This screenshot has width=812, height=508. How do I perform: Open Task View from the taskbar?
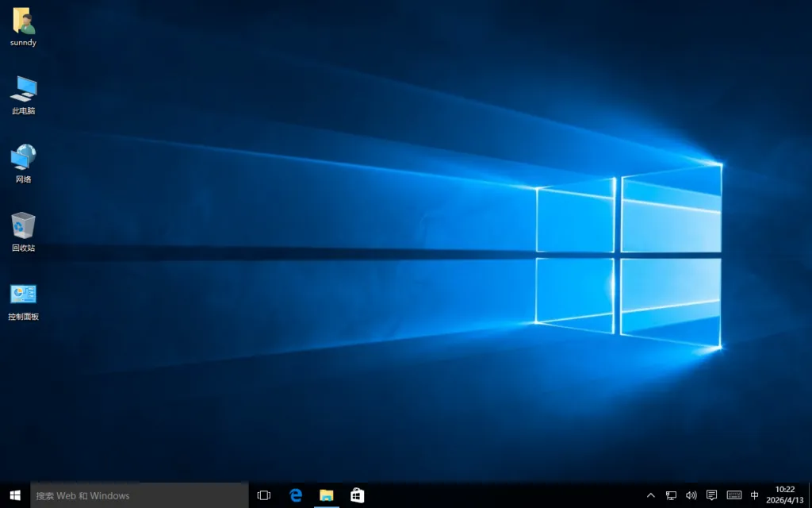click(264, 495)
